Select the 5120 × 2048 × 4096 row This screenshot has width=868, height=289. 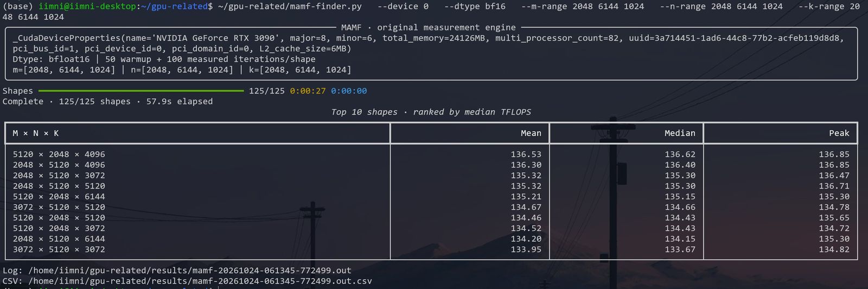431,154
